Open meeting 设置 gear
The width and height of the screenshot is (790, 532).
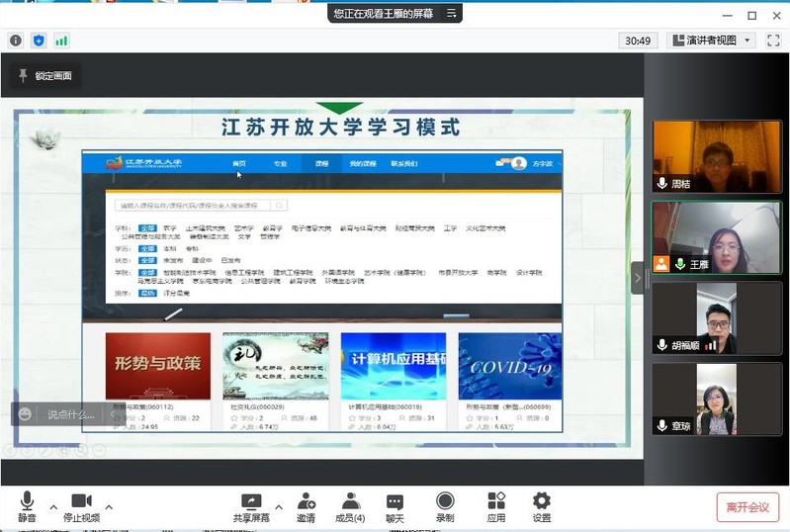[x=542, y=507]
